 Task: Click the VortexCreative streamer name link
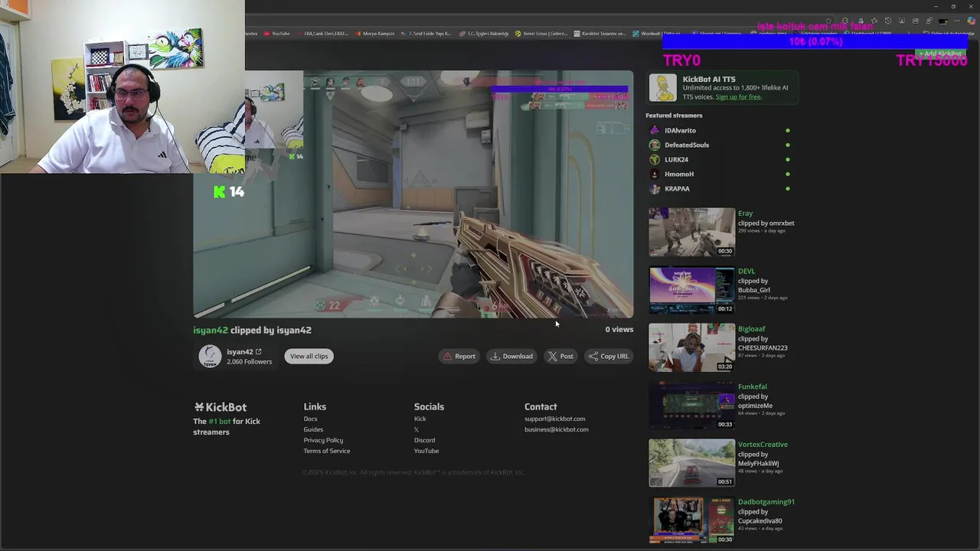tap(763, 445)
